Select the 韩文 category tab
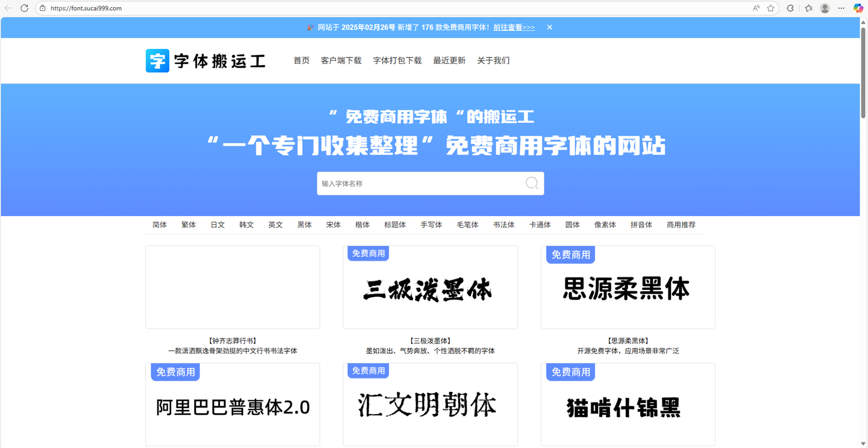 click(x=247, y=225)
